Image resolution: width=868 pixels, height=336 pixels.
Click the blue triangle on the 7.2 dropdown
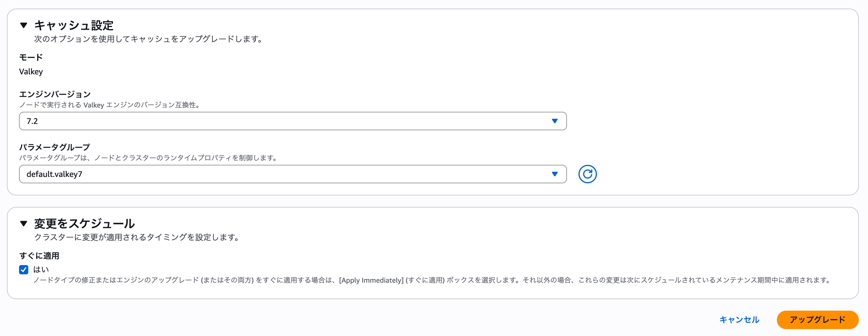point(554,121)
